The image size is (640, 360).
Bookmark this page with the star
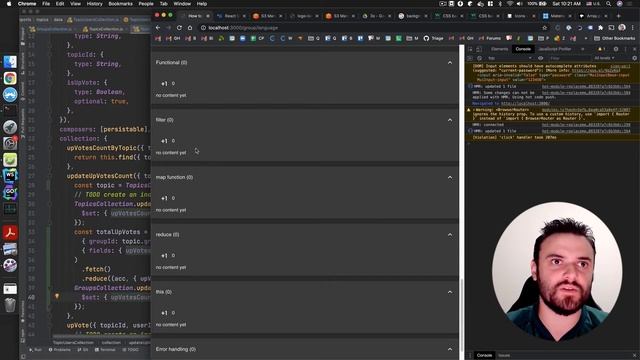click(x=544, y=28)
